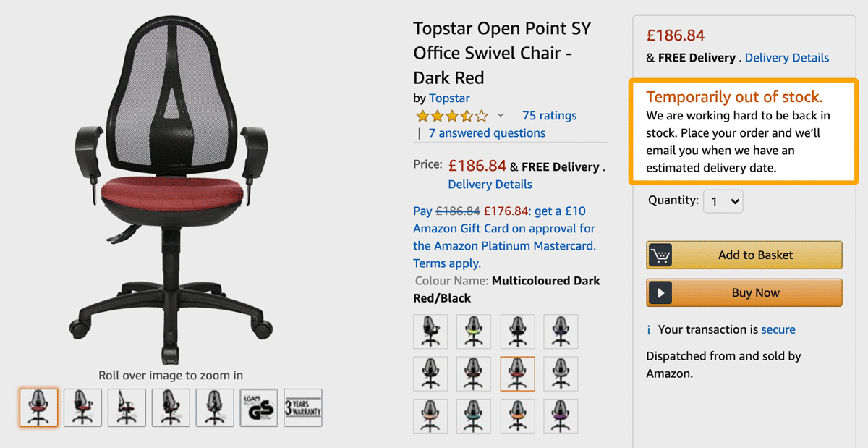Click the star rating icons

pyautogui.click(x=451, y=116)
